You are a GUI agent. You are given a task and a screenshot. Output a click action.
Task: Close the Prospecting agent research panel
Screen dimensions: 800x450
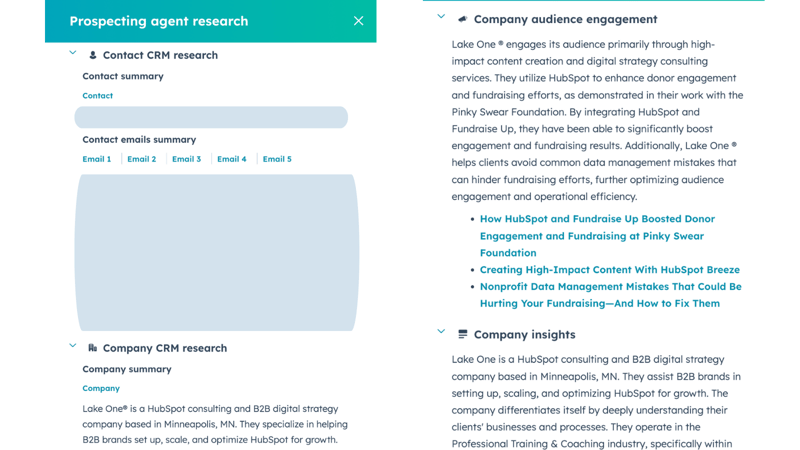pos(359,21)
